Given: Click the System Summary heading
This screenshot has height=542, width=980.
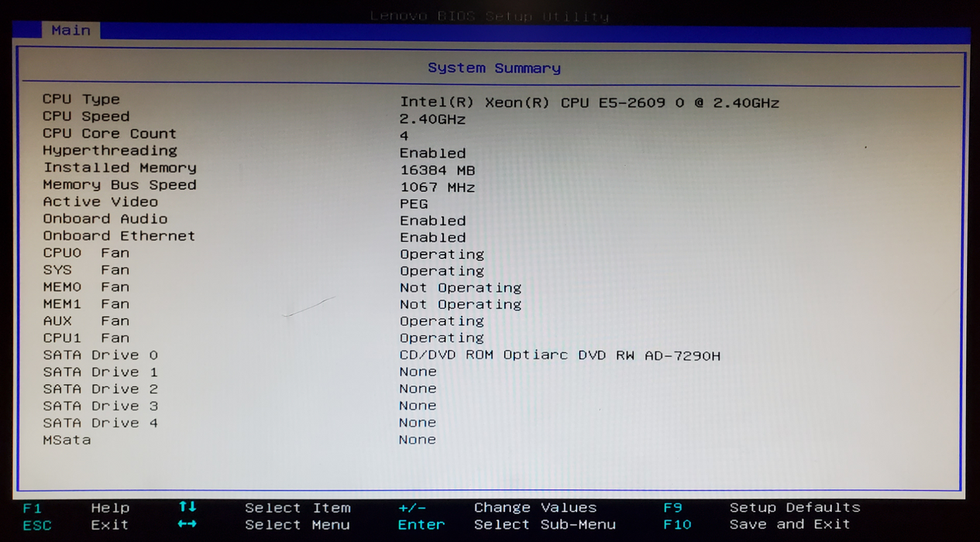Looking at the screenshot, I should pos(493,68).
